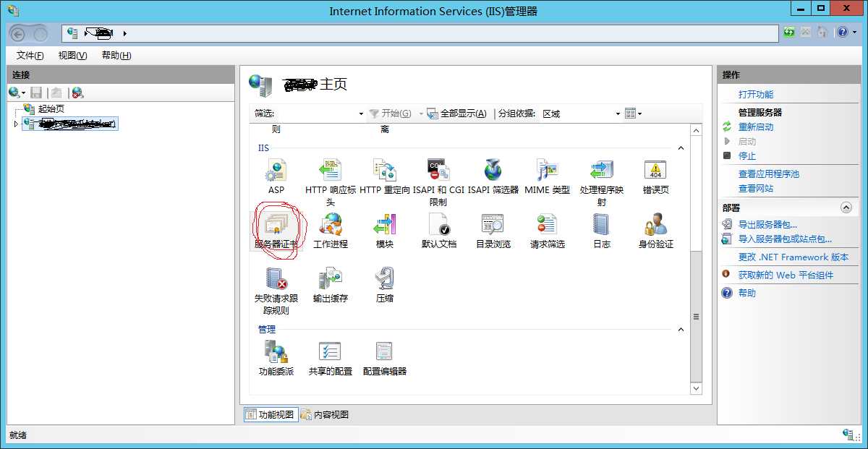
Task: Open 默认文档 feature icon
Action: (439, 231)
